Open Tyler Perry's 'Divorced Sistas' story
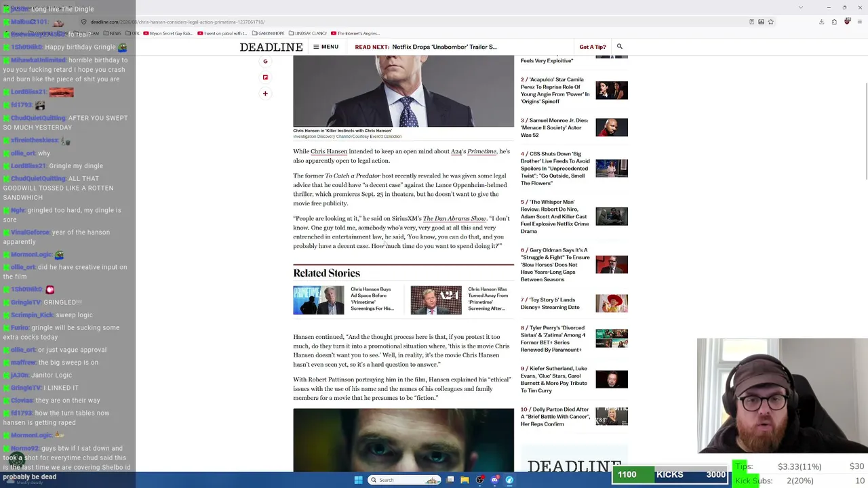 (554, 339)
